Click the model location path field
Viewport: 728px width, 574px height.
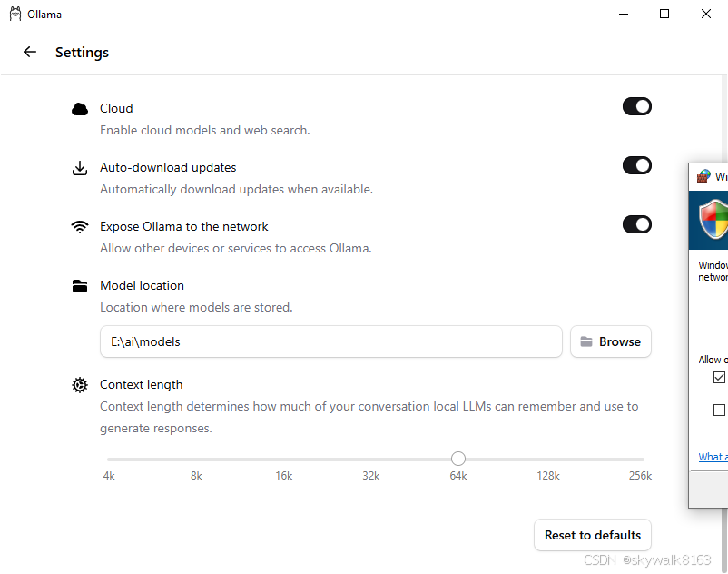pyautogui.click(x=330, y=341)
